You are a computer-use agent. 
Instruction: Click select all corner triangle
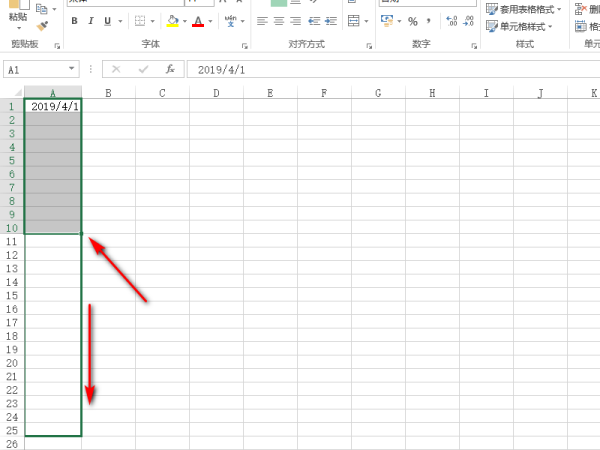18,92
